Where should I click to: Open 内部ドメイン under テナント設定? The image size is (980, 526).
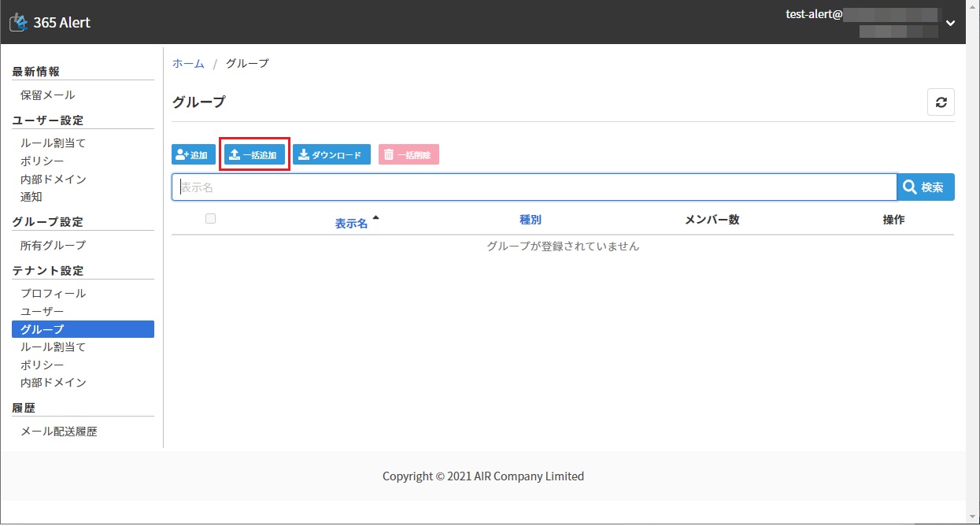[x=53, y=383]
